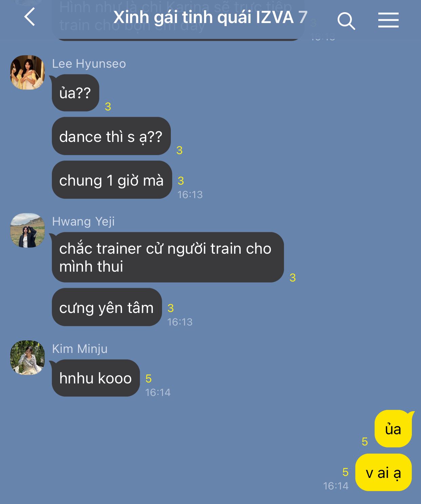Tap the member count 7 in the title
The image size is (421, 504).
(x=303, y=17)
